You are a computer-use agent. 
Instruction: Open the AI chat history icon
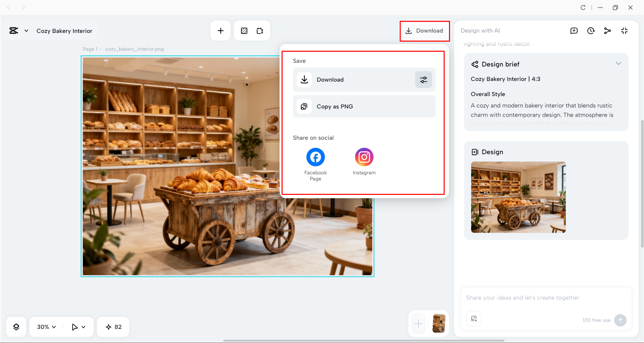tap(591, 31)
